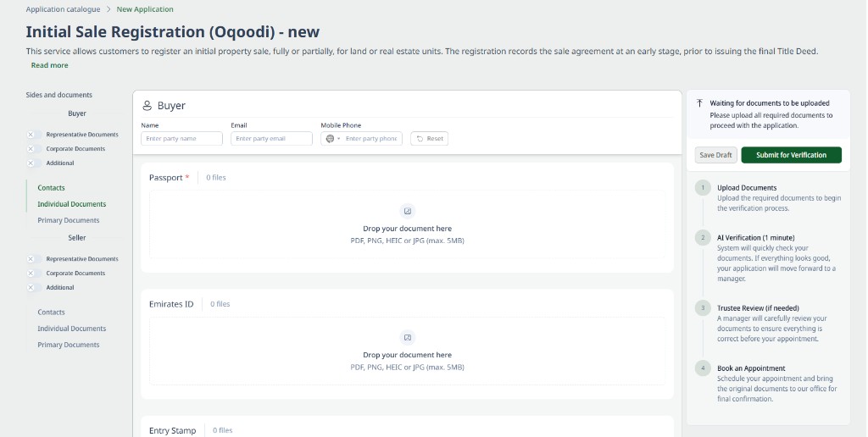The height and width of the screenshot is (437, 868).
Task: Click the upload icon in Passport drop zone
Action: (x=408, y=212)
